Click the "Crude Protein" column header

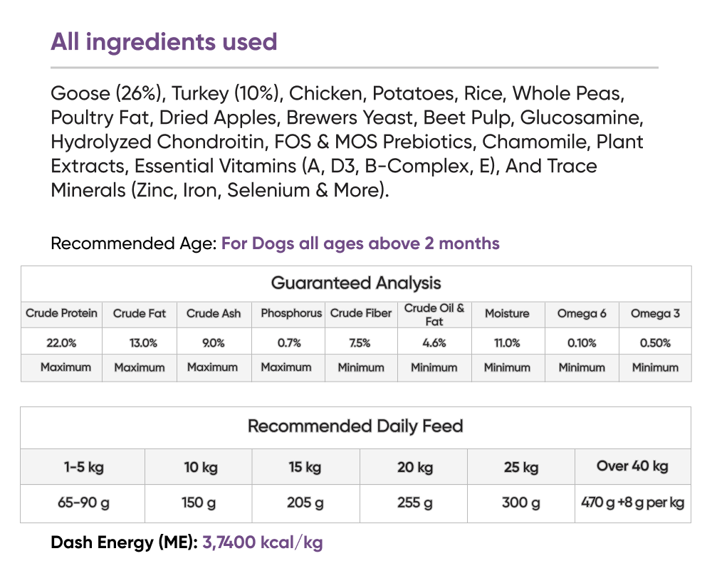[61, 313]
